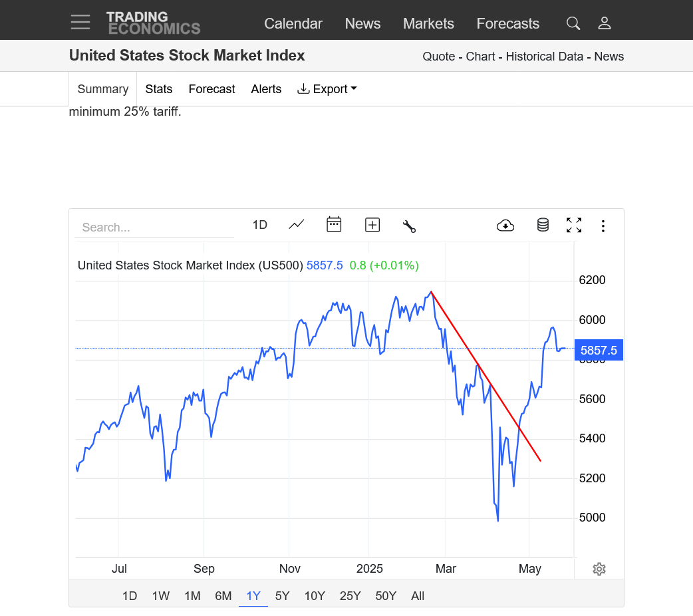Screen dimensions: 693x616
Task: Select the 5Y time range
Action: coord(282,596)
